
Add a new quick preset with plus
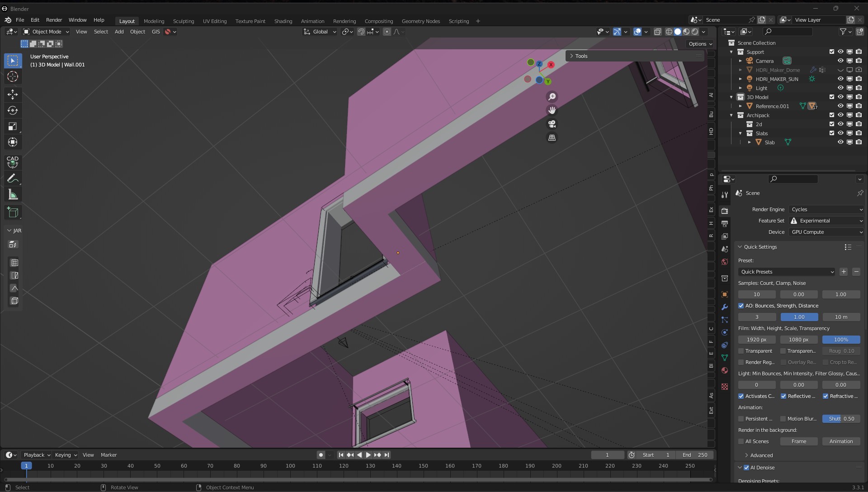pos(844,272)
